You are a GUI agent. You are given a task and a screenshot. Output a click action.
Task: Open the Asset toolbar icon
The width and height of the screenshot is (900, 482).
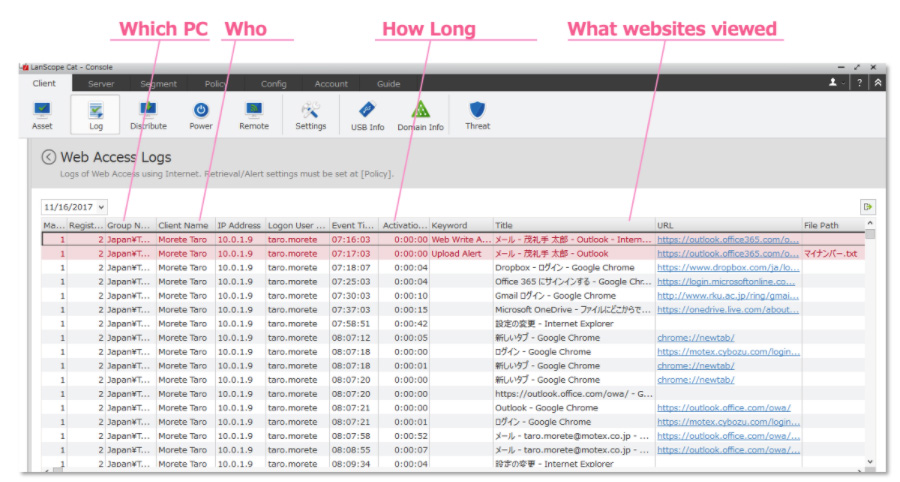[42, 115]
